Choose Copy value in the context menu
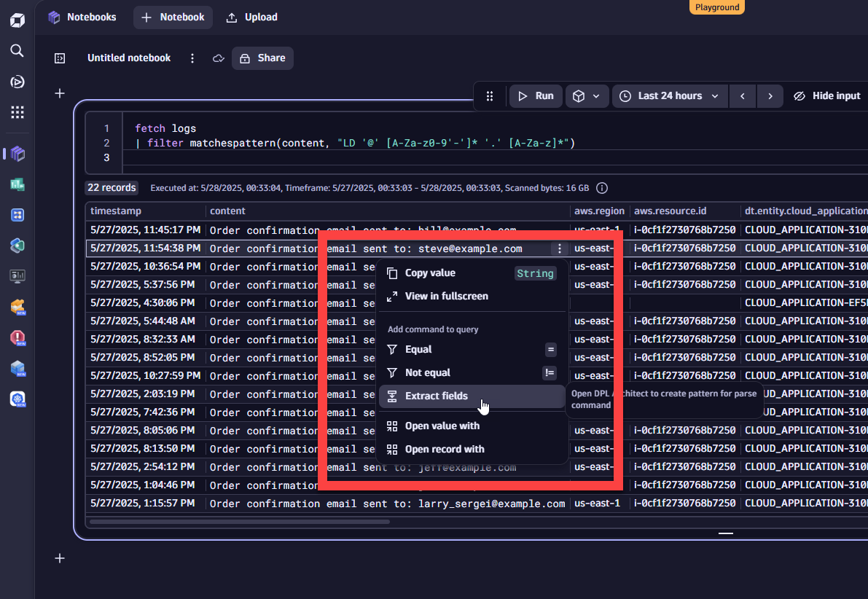The width and height of the screenshot is (868, 599). pos(430,273)
